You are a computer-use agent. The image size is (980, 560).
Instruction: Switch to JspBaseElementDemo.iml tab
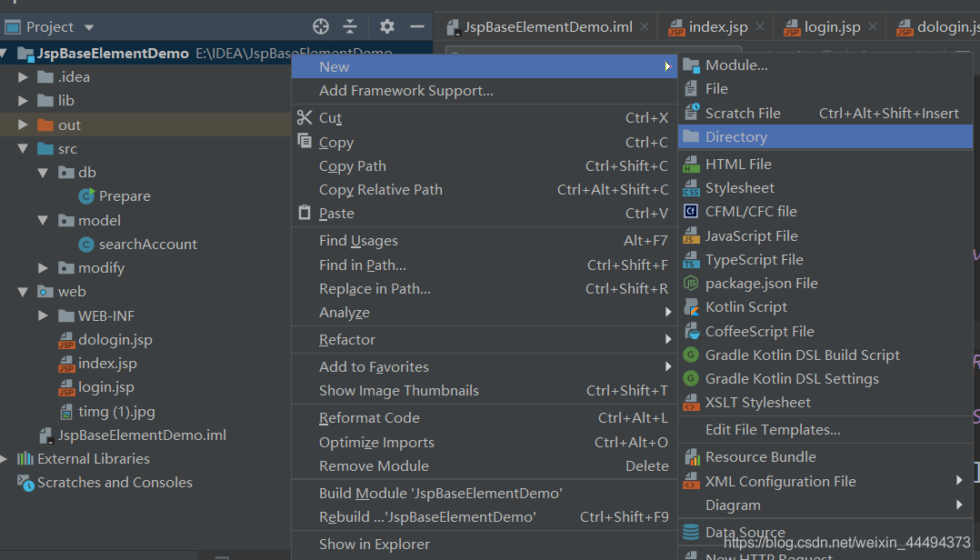click(547, 27)
